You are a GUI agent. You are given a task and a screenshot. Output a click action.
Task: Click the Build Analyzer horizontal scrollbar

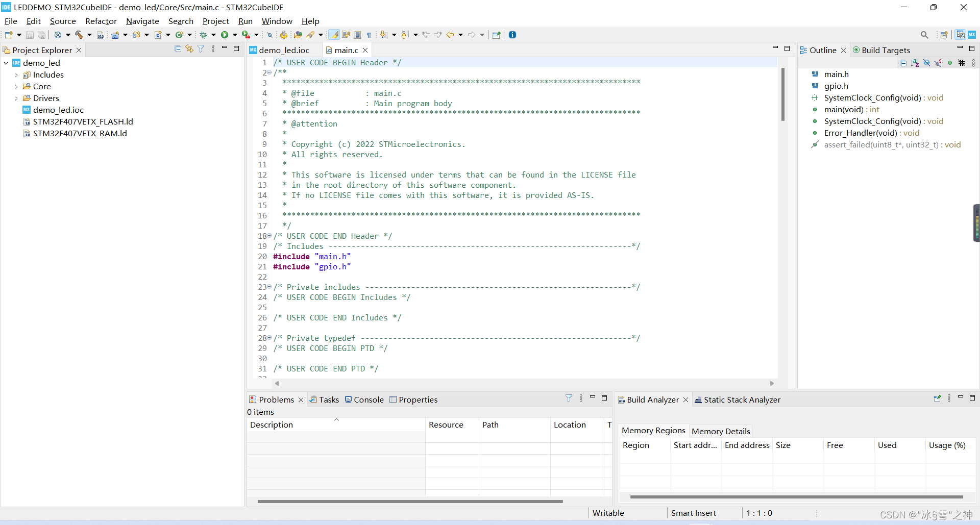(x=796, y=496)
